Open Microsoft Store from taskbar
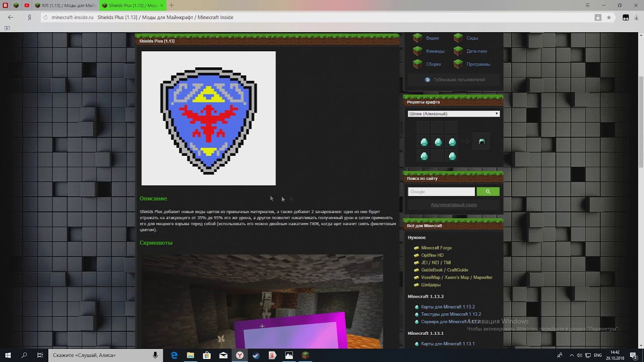The width and height of the screenshot is (644, 362). [207, 355]
